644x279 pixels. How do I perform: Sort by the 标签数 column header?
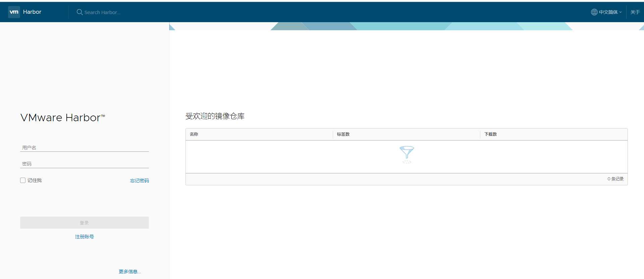(x=343, y=134)
